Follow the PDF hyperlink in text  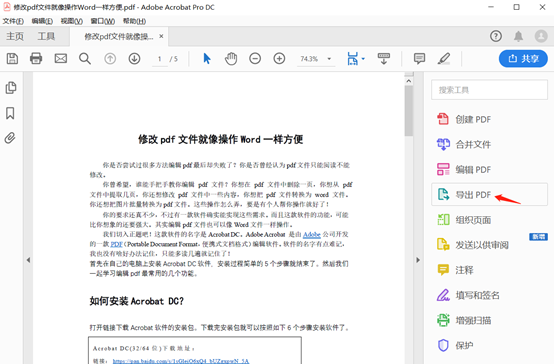click(x=117, y=244)
